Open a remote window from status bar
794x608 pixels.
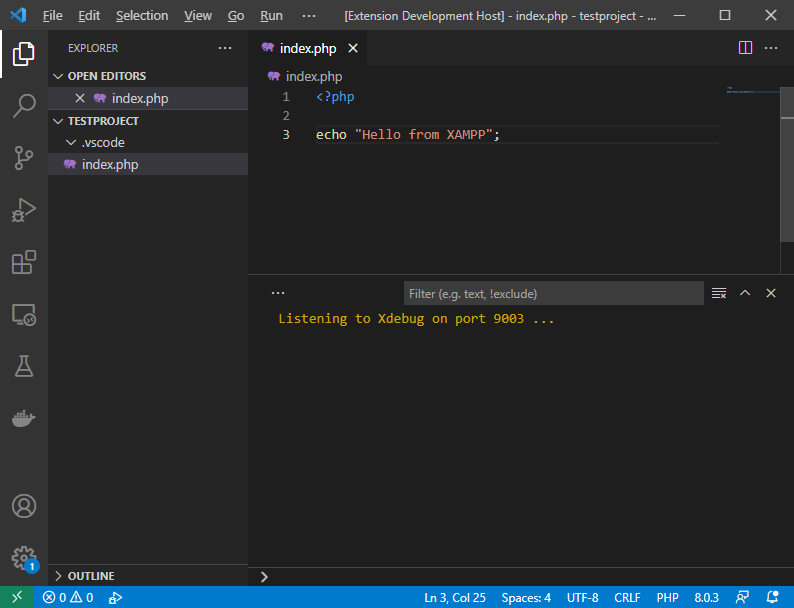pos(17,597)
